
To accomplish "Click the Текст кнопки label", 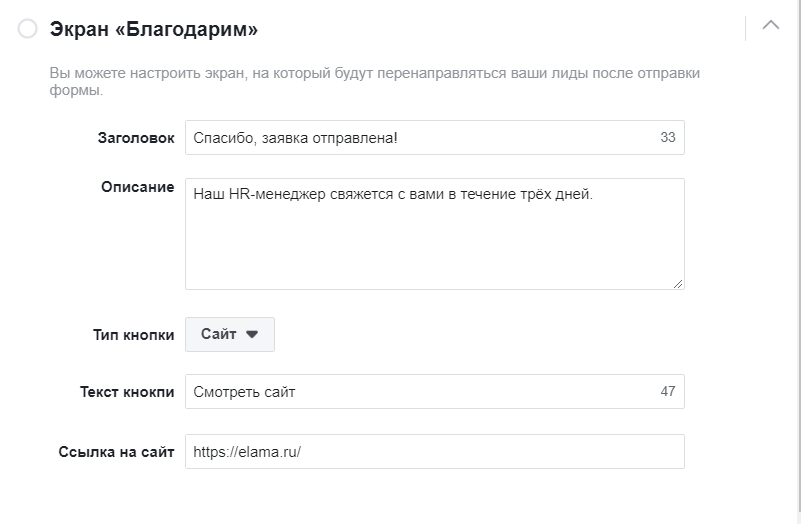I will 127,392.
